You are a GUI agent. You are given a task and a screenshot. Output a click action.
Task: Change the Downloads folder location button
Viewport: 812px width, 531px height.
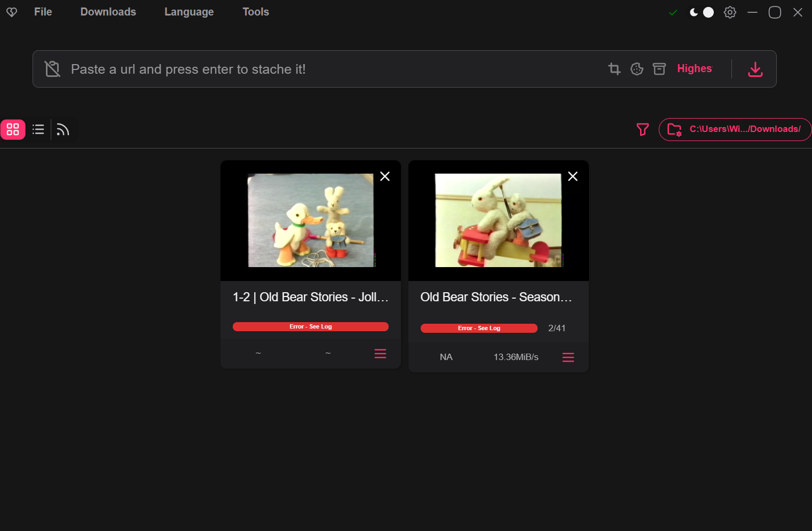735,129
